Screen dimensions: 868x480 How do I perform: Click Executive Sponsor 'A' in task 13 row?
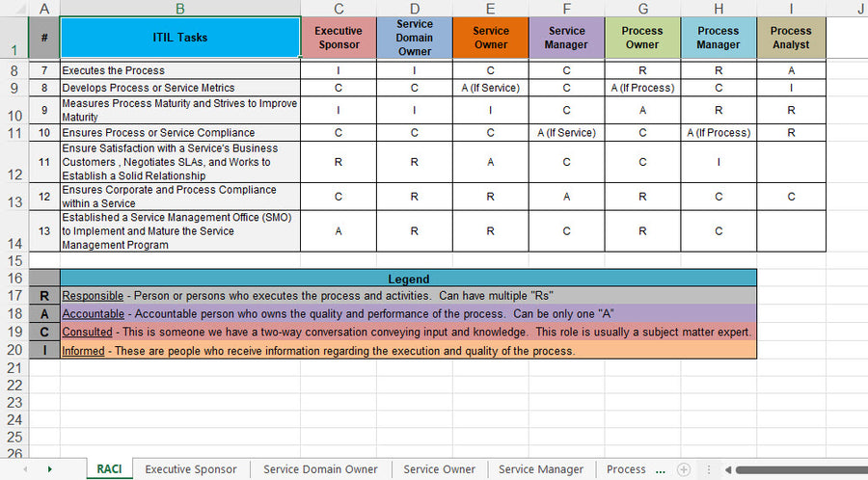click(339, 231)
